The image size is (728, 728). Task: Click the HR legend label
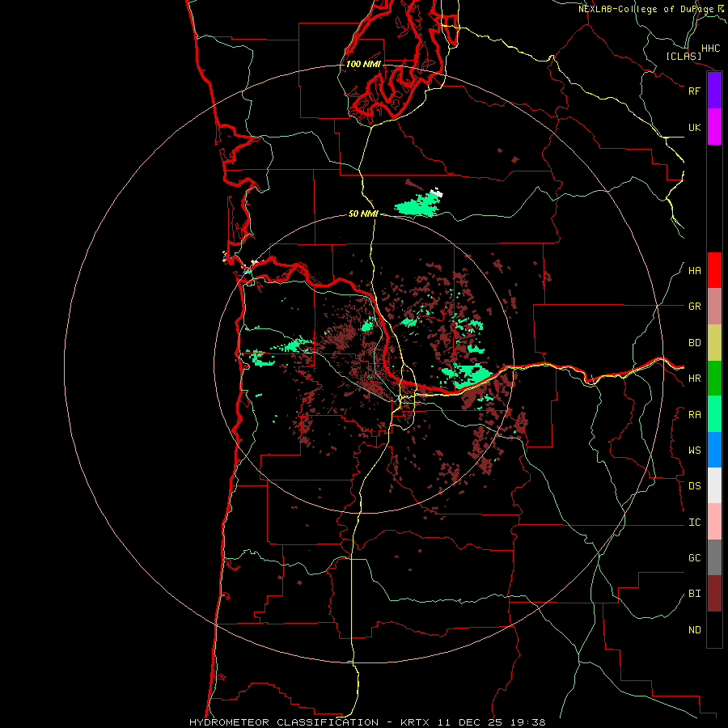[694, 379]
